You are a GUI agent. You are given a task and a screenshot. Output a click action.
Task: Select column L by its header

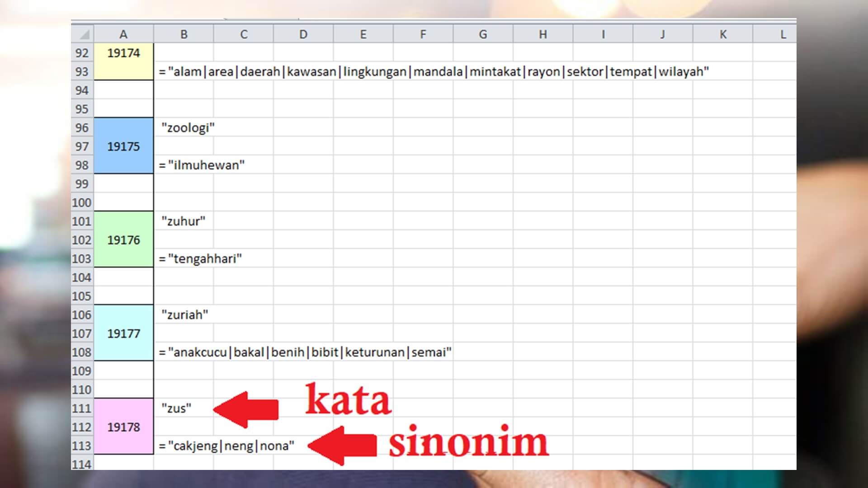click(783, 34)
